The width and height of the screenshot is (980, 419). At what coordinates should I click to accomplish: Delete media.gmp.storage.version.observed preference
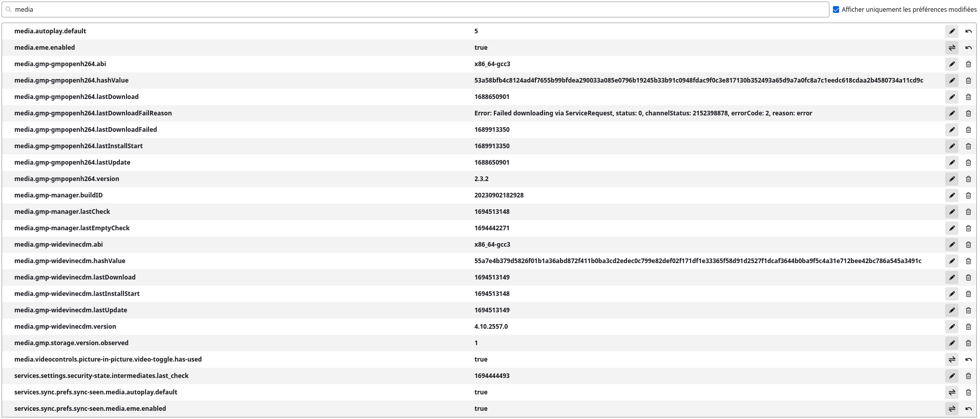968,343
